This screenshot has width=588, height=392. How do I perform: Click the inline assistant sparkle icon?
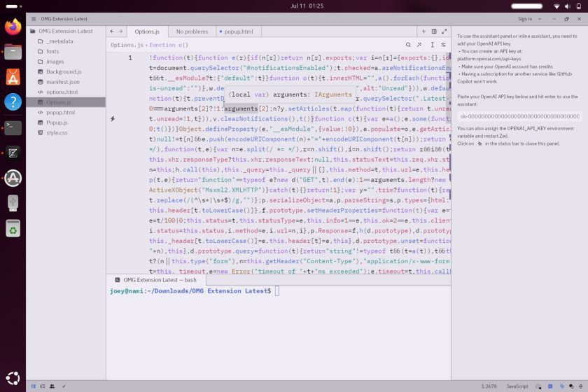pos(420,45)
